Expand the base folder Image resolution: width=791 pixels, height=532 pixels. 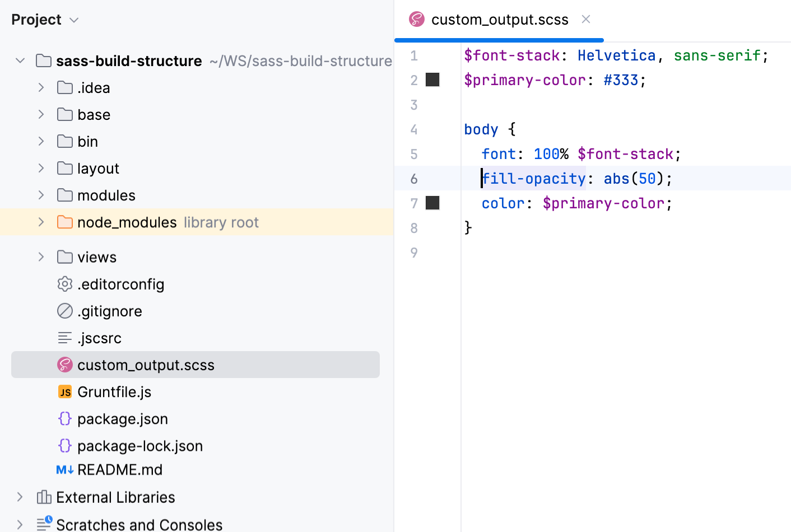pyautogui.click(x=40, y=114)
